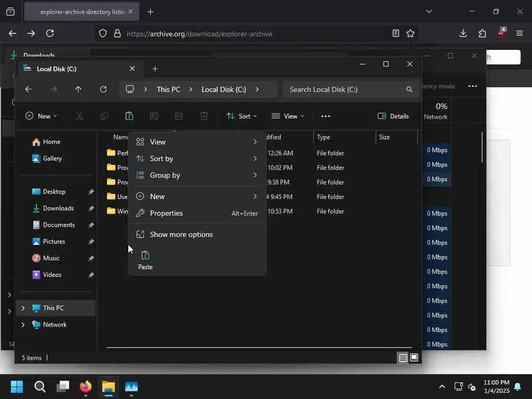
Task: Click the PC monitor icon in address bar
Action: [x=129, y=89]
